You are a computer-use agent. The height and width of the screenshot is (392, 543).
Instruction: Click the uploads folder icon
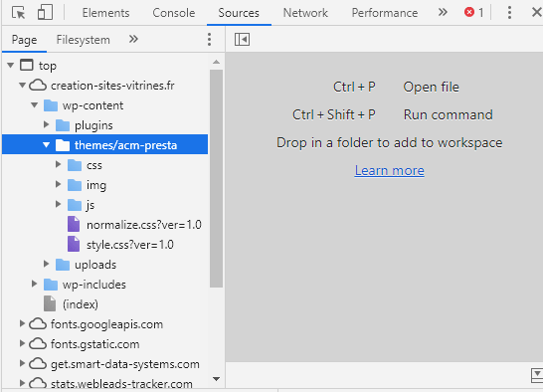click(x=63, y=265)
